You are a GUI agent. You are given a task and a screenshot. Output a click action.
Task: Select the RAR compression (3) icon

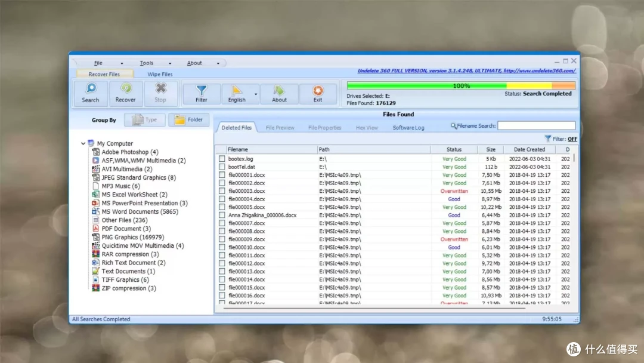[95, 254]
